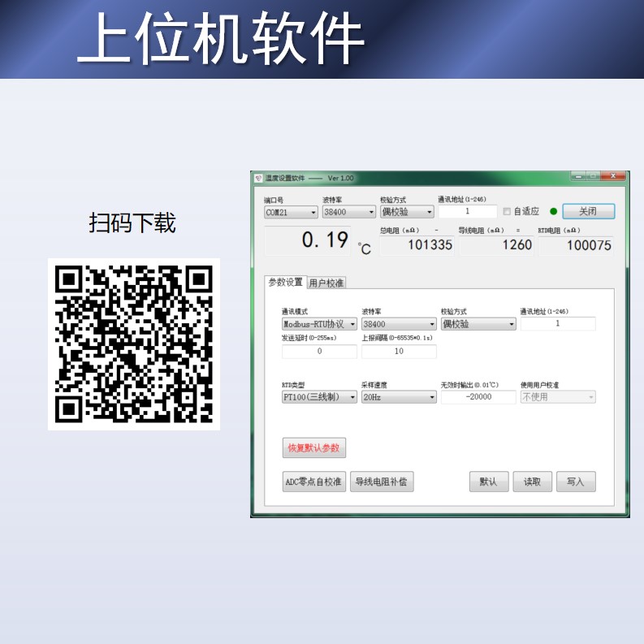Click the 关闭 port button
The width and height of the screenshot is (644, 644).
588,211
